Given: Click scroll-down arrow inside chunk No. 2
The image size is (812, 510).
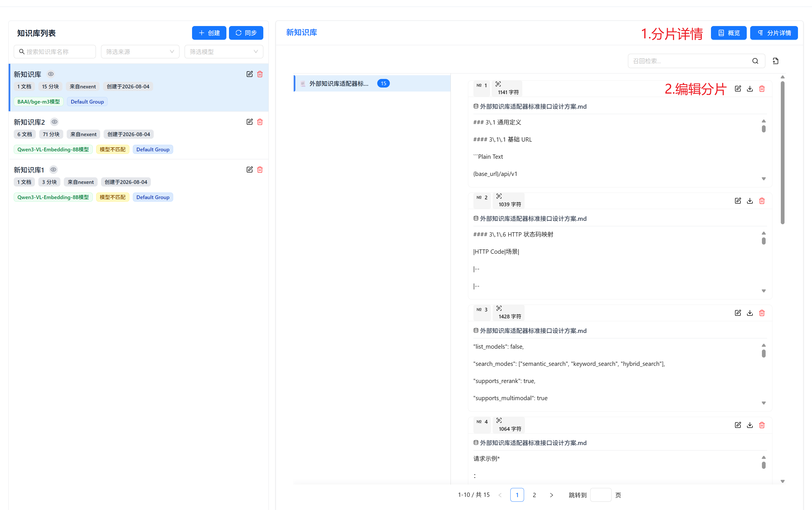Looking at the screenshot, I should click(x=764, y=291).
